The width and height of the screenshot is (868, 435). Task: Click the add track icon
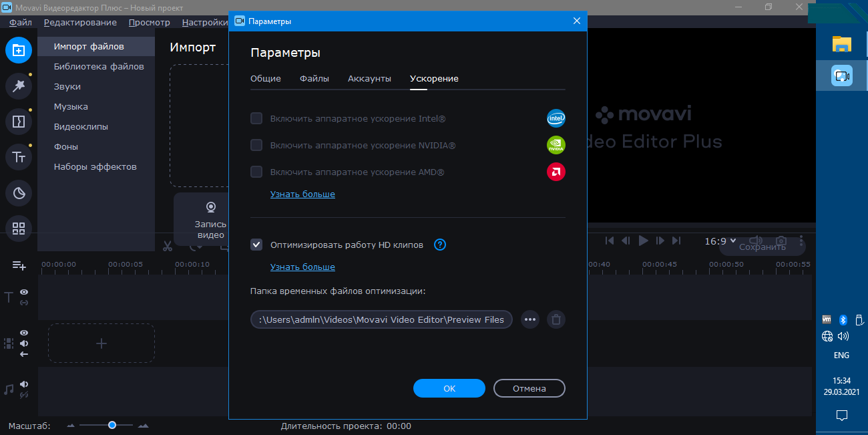click(x=19, y=266)
